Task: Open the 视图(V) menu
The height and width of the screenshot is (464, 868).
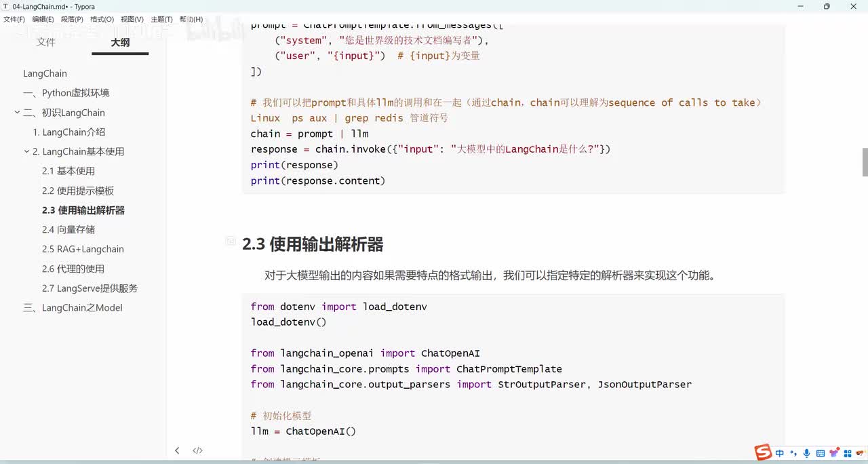Action: pos(132,19)
